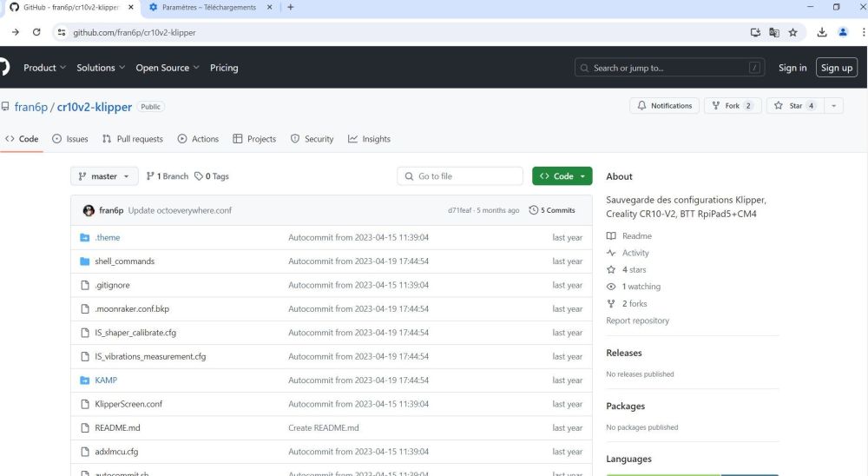Open the Update octoeverywhere.conf commit message
This screenshot has height=476, width=868.
coord(180,210)
